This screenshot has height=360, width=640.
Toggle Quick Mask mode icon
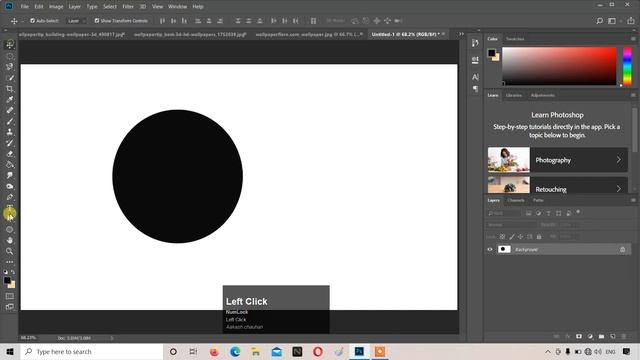10,296
